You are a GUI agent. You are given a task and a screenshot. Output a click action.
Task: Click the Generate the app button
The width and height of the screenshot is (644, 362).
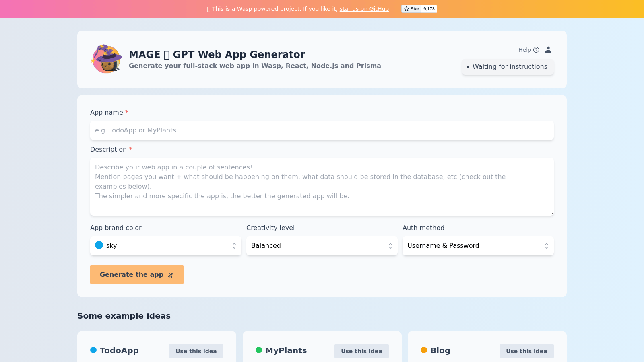(137, 275)
